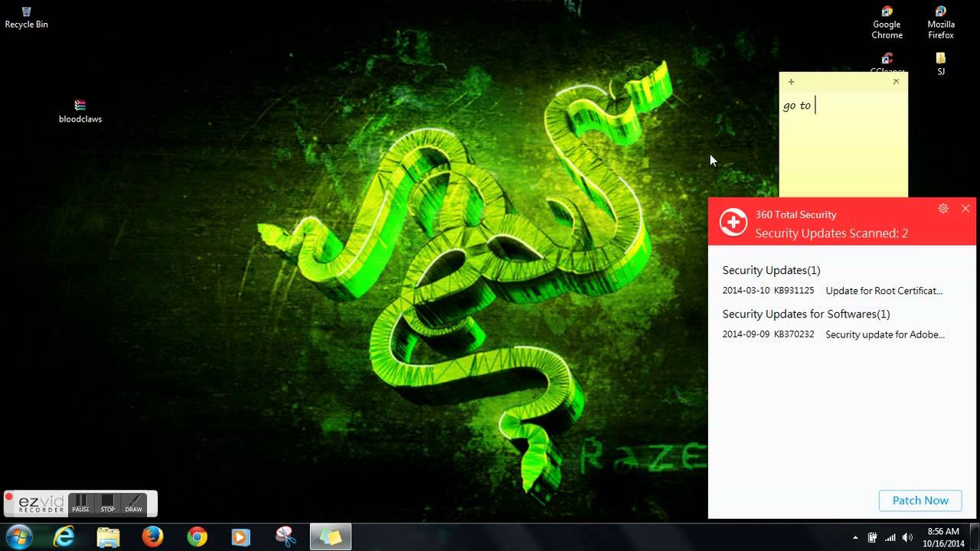Delete the sticky note with X

(896, 82)
